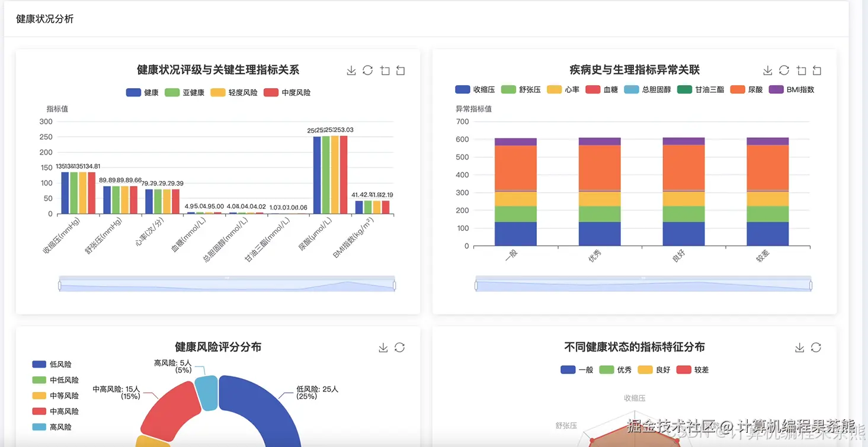Click the 健康状况评级与关键生理指标关系 chart title

coord(218,70)
